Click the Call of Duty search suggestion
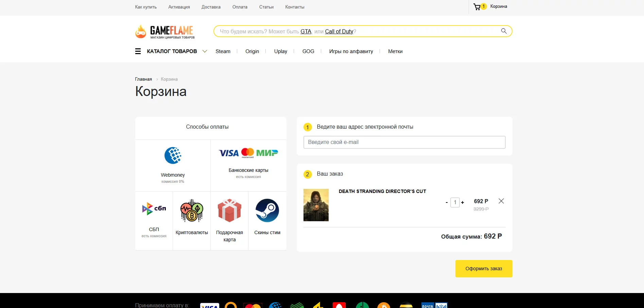 [339, 31]
